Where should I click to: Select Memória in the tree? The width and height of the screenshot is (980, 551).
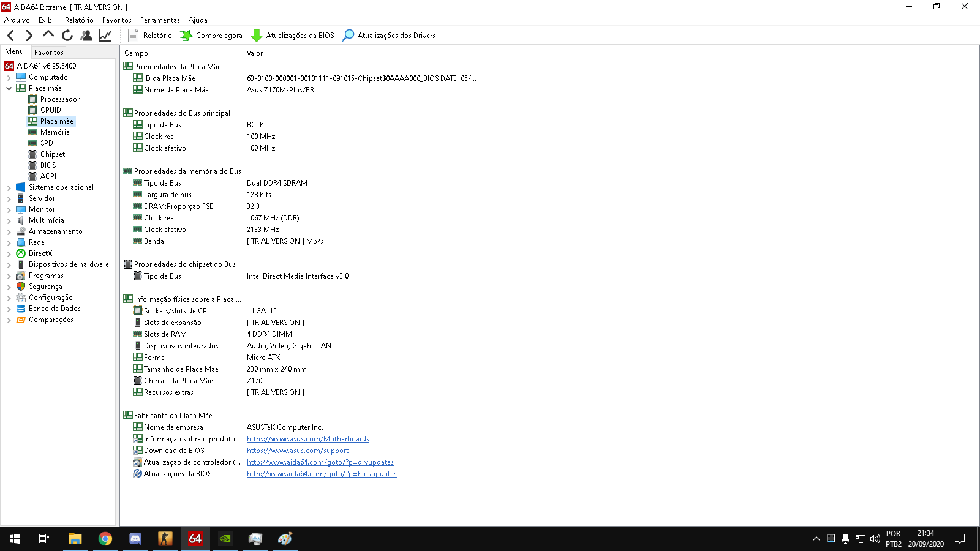tap(55, 132)
